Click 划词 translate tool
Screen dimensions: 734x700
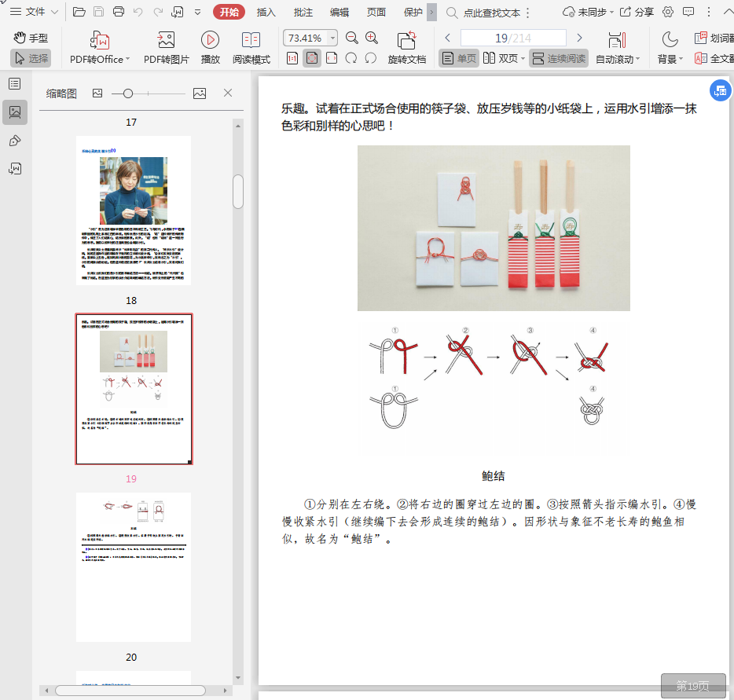(714, 38)
